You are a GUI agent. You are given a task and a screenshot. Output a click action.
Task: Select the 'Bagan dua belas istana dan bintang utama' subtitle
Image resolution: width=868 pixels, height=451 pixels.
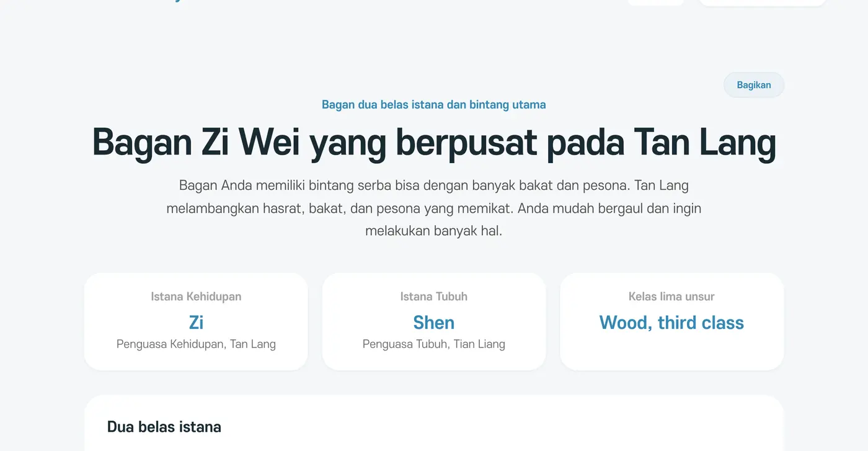[434, 105]
